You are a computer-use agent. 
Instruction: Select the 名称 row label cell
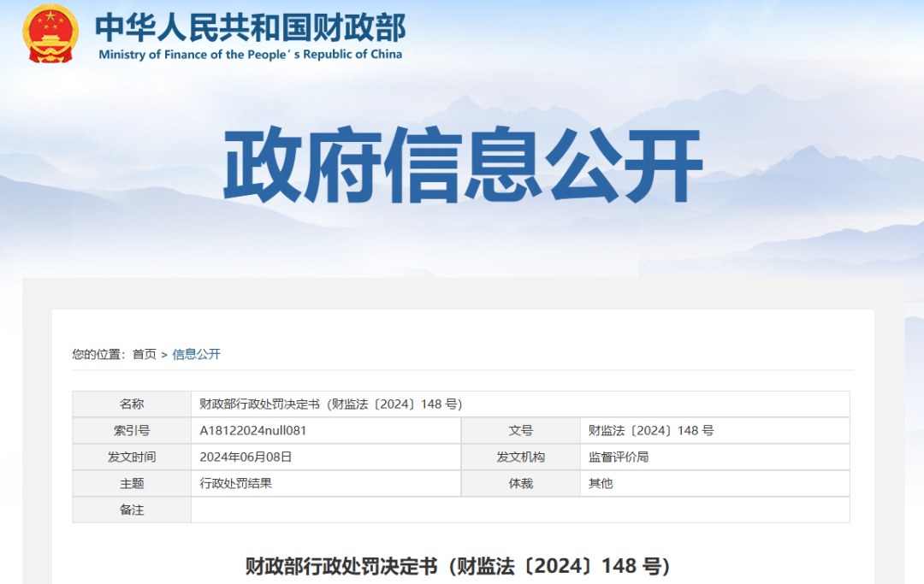pyautogui.click(x=132, y=404)
